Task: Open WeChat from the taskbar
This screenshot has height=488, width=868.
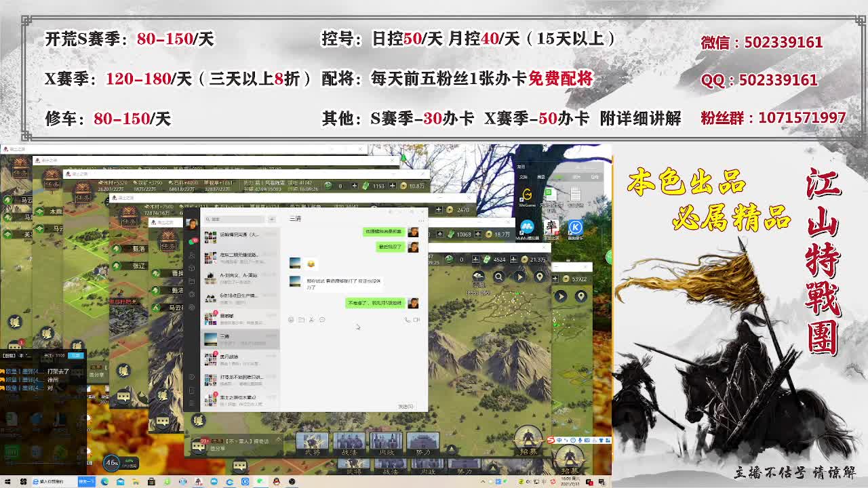Action: click(x=260, y=482)
